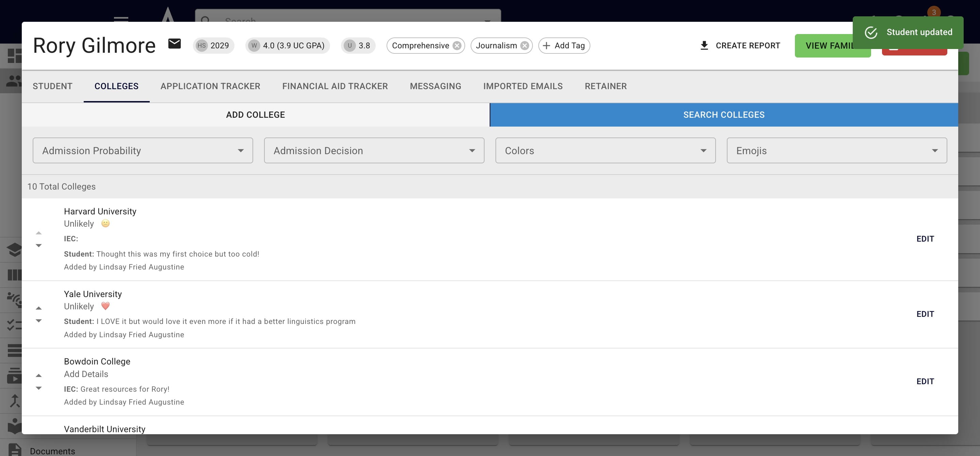Click the heart emoji next to Yale
Screen dimensions: 980x456
[x=105, y=306]
